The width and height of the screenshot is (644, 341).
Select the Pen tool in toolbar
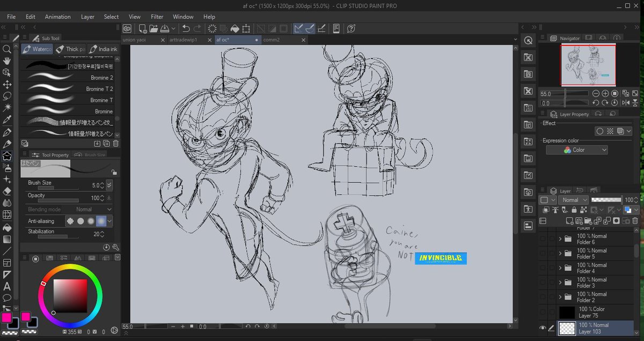click(7, 132)
